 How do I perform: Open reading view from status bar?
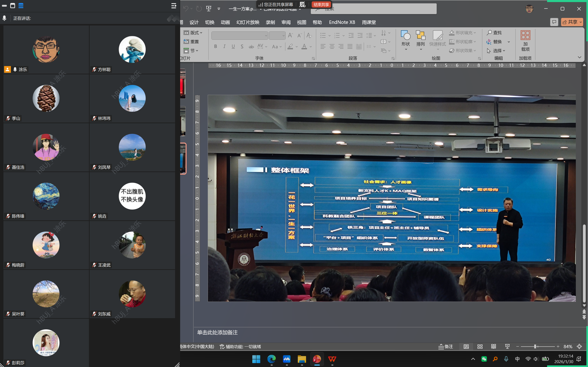[493, 346]
